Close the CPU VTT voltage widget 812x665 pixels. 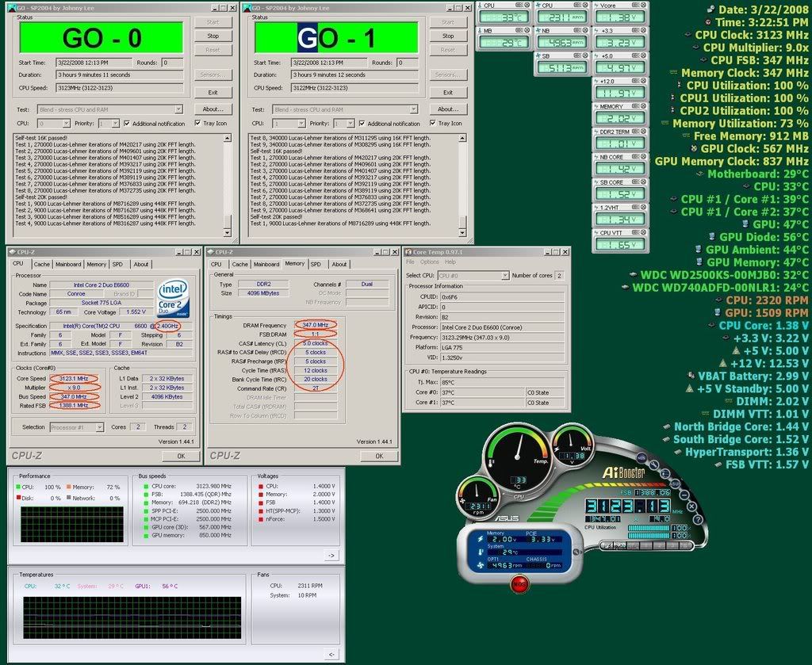[643, 233]
